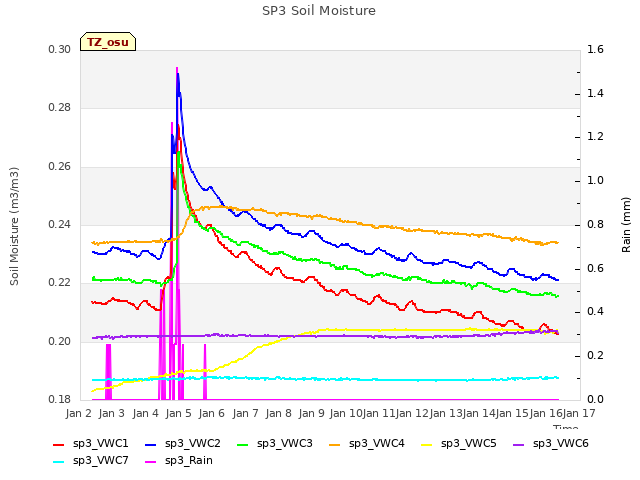This screenshot has height=480, width=640.
Task: Click the red sp3_VWC1 legend swatch
Action: pyautogui.click(x=59, y=445)
